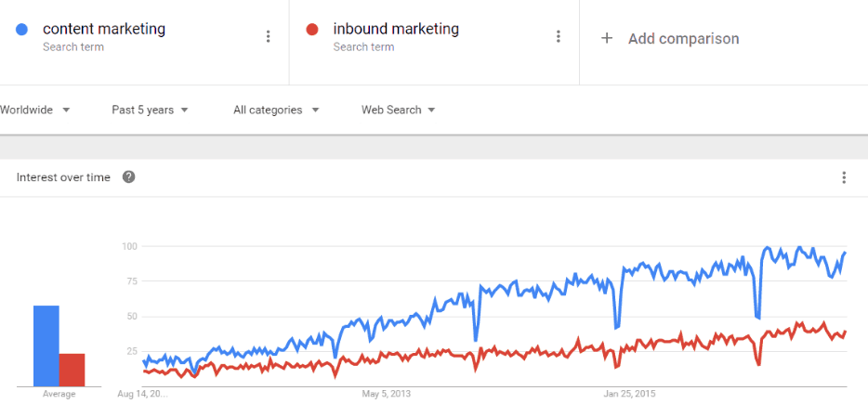Click the red average bar
The width and height of the screenshot is (868, 417).
[72, 370]
